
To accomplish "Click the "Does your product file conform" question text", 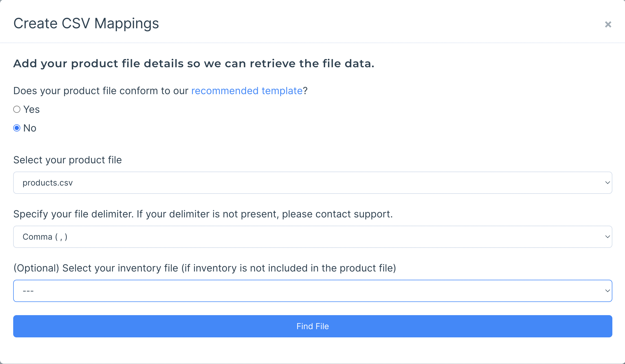I will 101,91.
